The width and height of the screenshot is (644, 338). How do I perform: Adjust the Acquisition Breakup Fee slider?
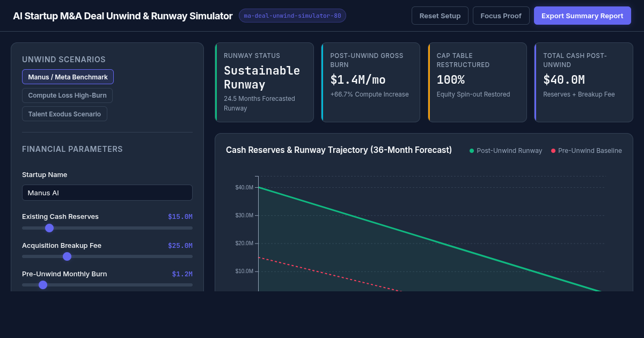[107, 256]
